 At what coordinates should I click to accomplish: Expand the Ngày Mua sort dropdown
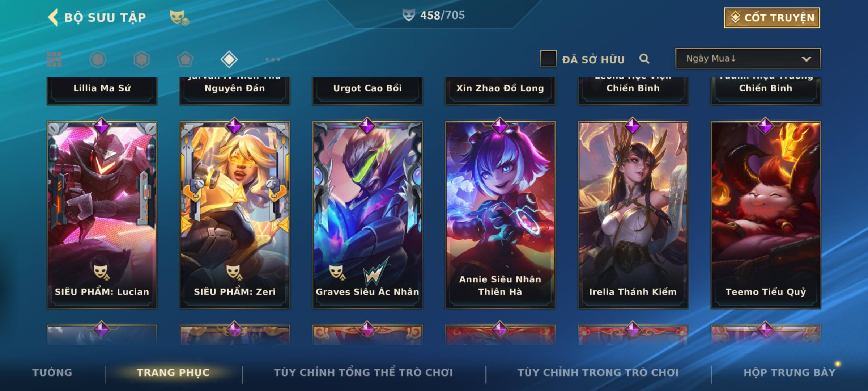748,58
